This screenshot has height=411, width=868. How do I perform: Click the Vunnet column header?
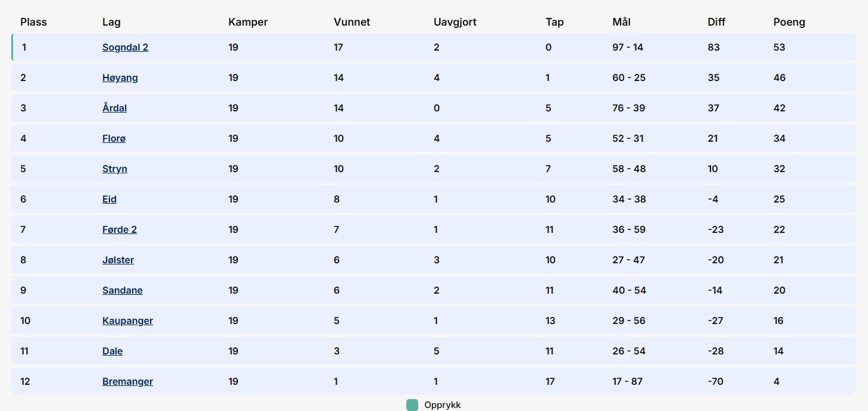coord(352,22)
